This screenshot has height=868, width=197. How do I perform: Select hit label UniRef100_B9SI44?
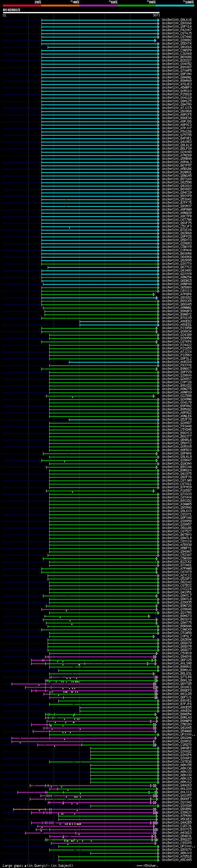176,467
